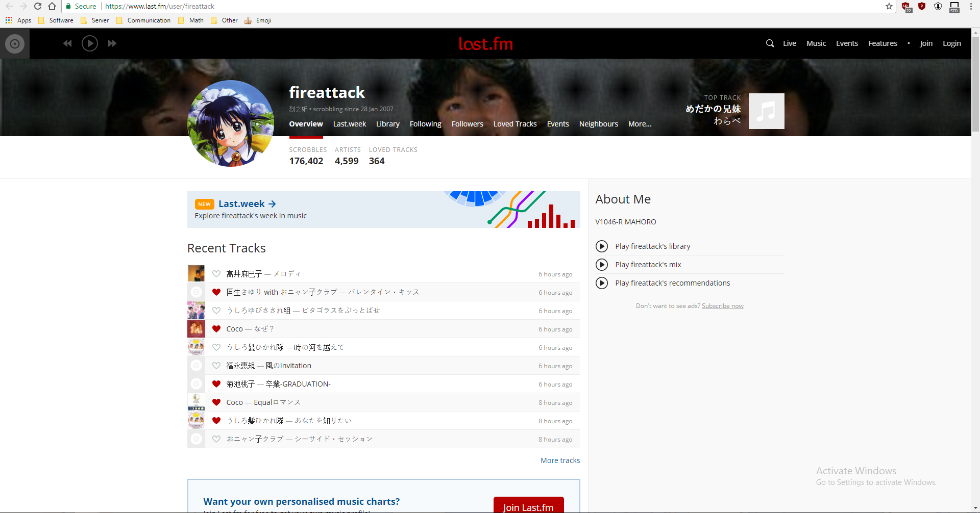Unlove the Coco track なぜ？
This screenshot has height=513, width=980.
point(216,329)
